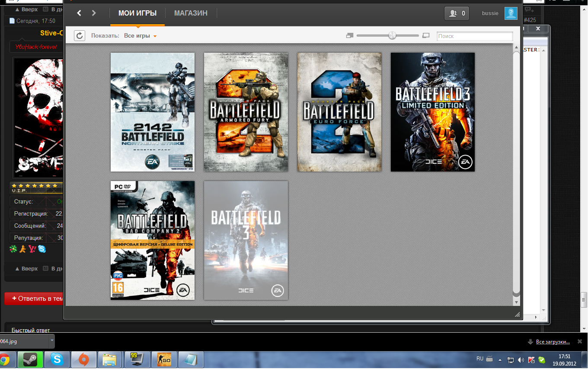
Task: Click the background window scrollbar down arrow
Action: tap(544, 310)
